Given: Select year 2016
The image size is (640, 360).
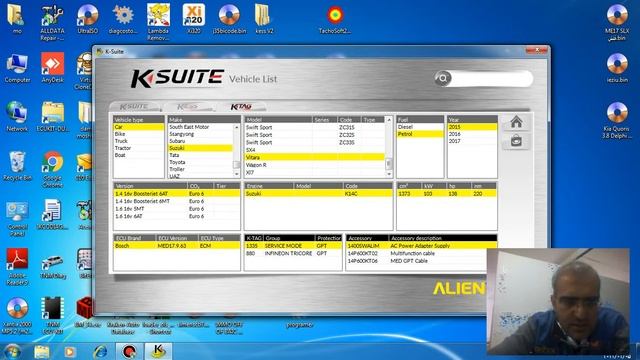Looking at the screenshot, I should (x=472, y=134).
